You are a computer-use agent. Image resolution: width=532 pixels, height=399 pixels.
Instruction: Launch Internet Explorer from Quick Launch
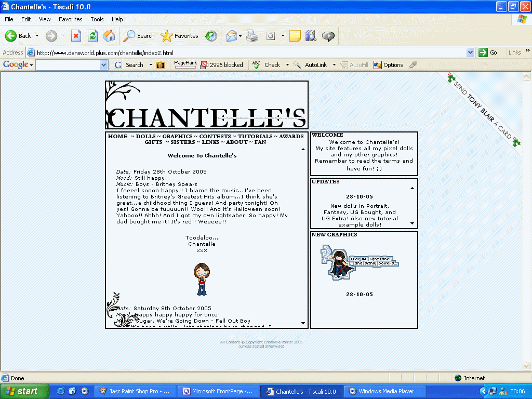(60, 391)
